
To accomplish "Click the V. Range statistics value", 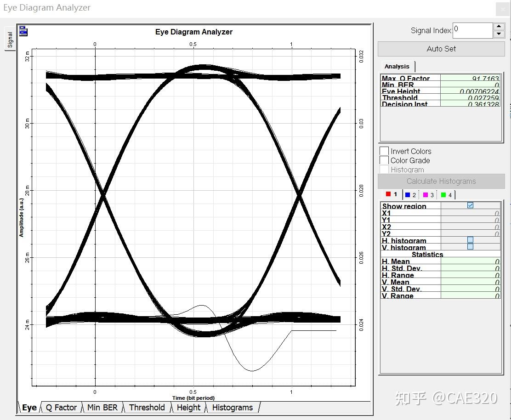I will tap(470, 295).
